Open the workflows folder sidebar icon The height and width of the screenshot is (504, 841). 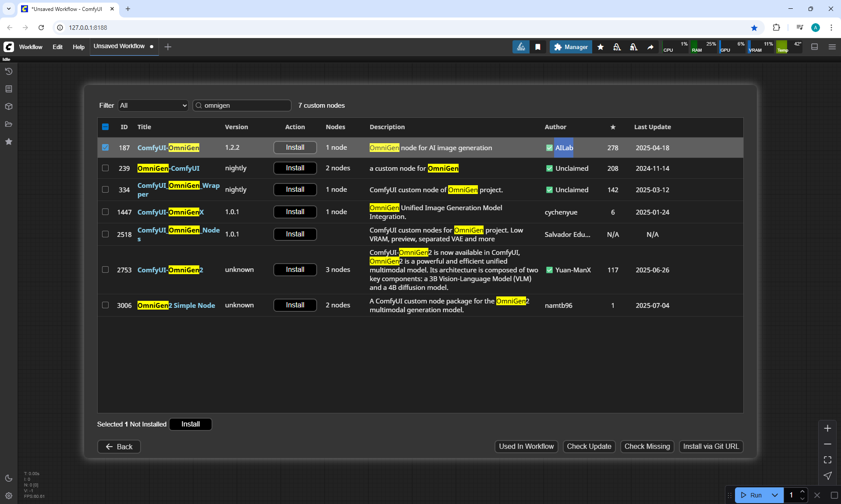coord(9,124)
